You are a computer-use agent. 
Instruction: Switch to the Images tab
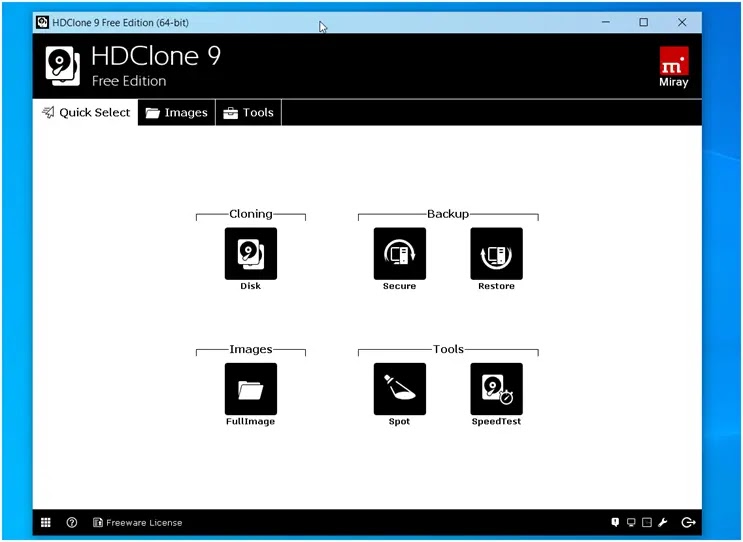(177, 112)
